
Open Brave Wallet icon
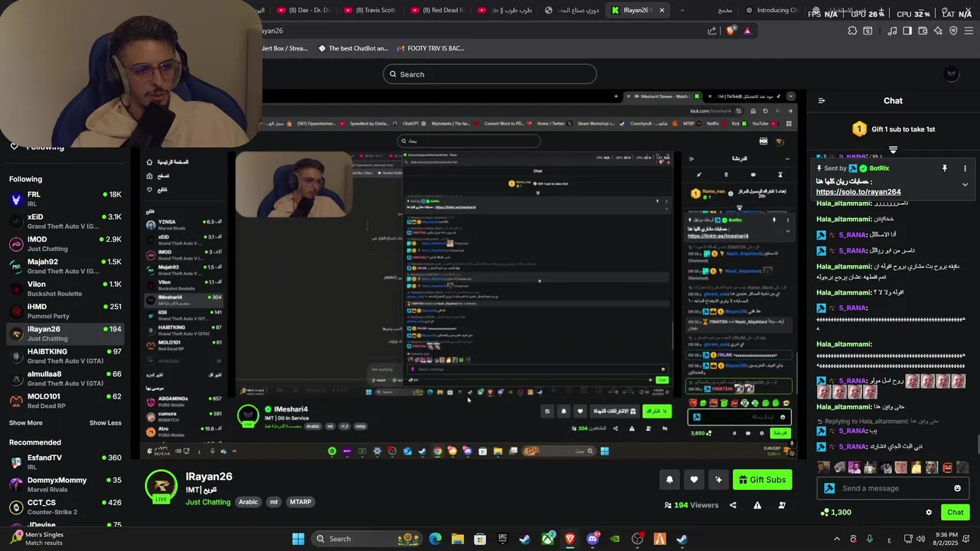click(x=923, y=31)
